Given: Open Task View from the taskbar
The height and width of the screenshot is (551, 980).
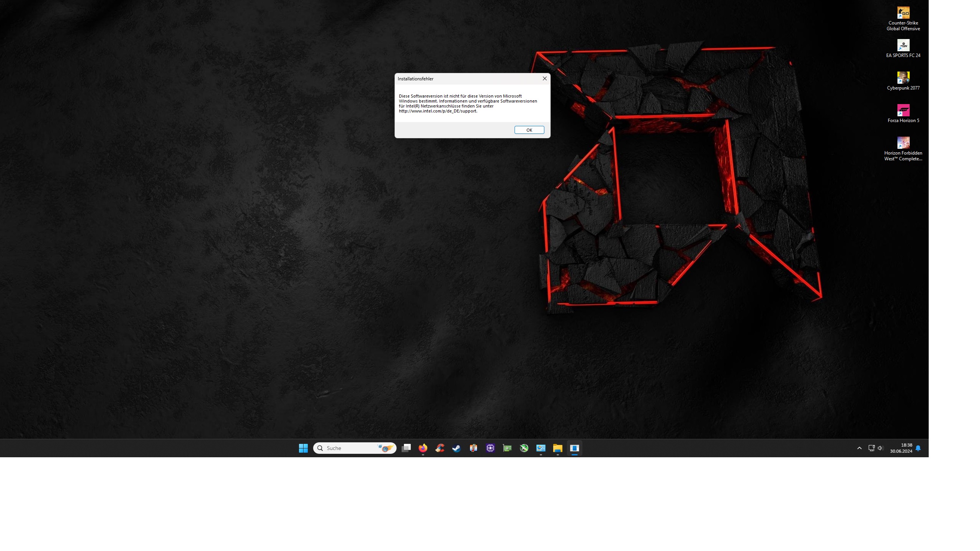Looking at the screenshot, I should (x=406, y=448).
